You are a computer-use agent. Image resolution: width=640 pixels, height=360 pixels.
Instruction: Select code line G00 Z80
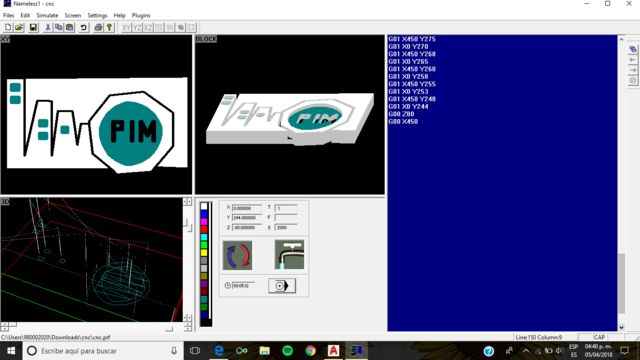pos(401,114)
